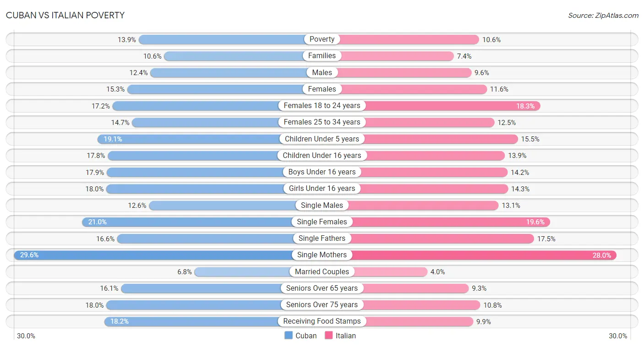Open the ZipAtlas.com source link
644x347 pixels.
(603, 16)
